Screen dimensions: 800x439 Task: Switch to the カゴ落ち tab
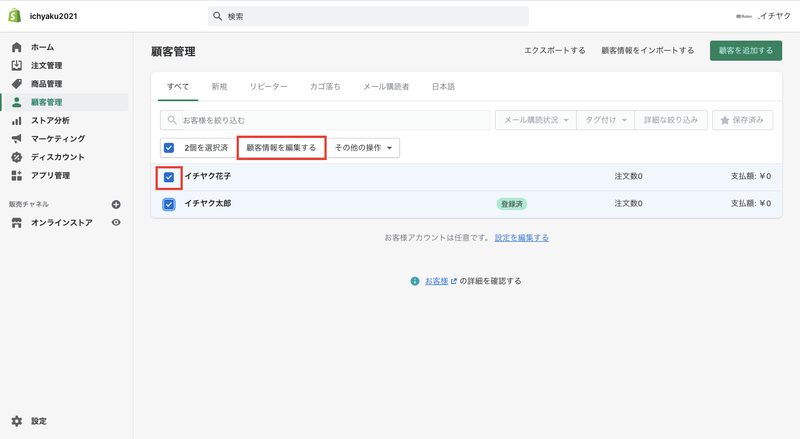click(325, 87)
